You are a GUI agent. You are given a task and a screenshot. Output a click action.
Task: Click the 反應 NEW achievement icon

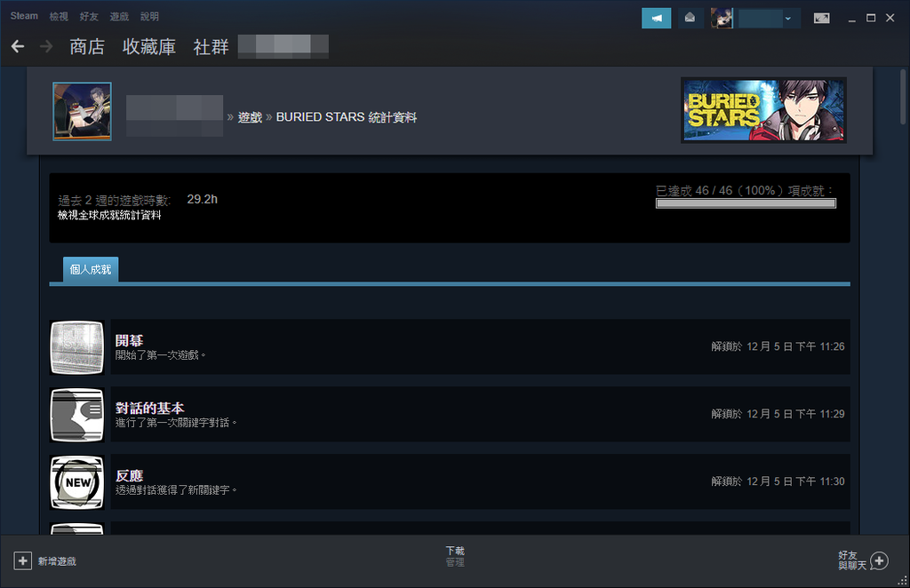[x=77, y=482]
